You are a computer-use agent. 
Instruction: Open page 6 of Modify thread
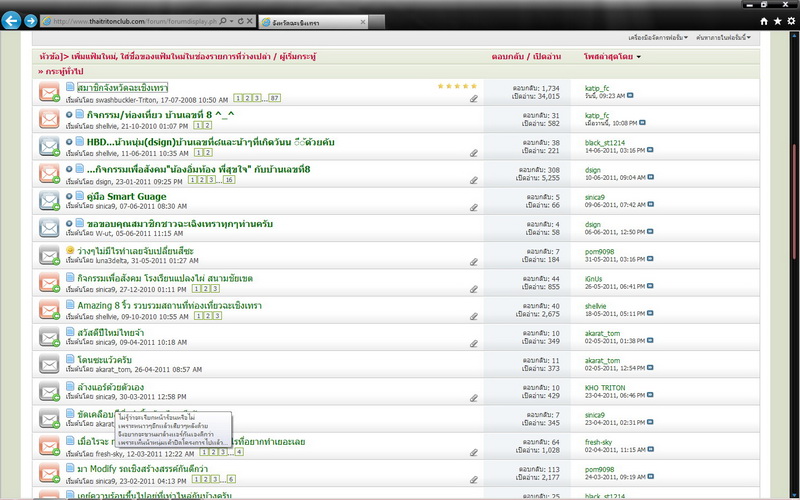(231, 479)
